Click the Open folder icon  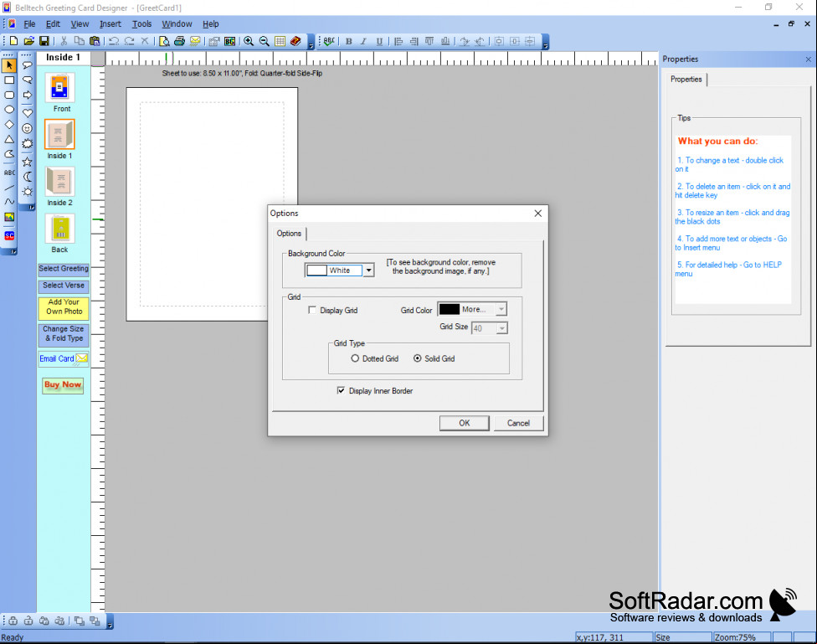click(x=29, y=41)
